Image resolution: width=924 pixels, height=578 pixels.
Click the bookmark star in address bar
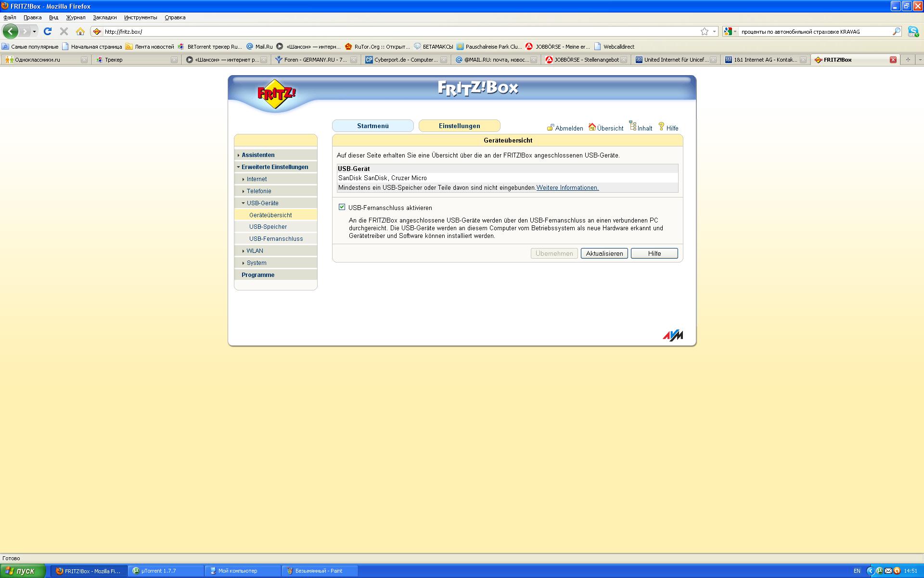click(704, 31)
